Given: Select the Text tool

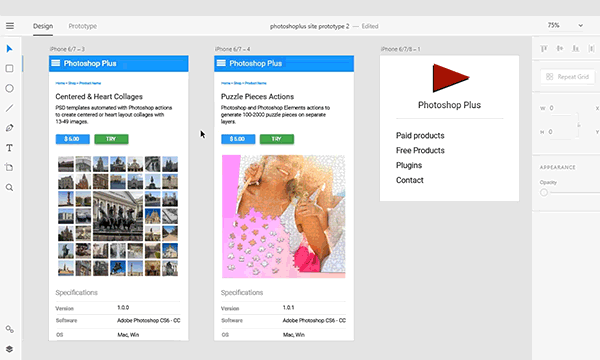Looking at the screenshot, I should [10, 148].
